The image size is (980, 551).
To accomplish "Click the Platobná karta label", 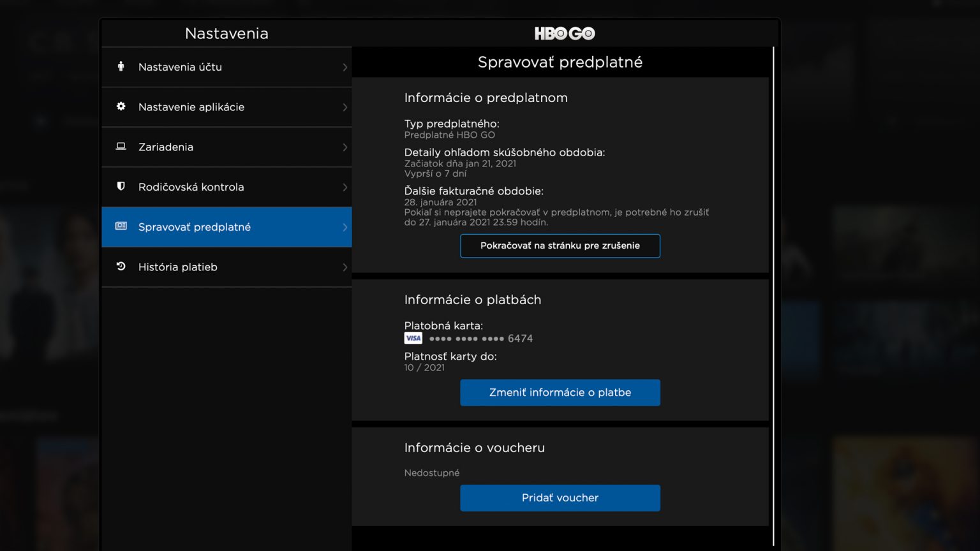I will tap(443, 325).
